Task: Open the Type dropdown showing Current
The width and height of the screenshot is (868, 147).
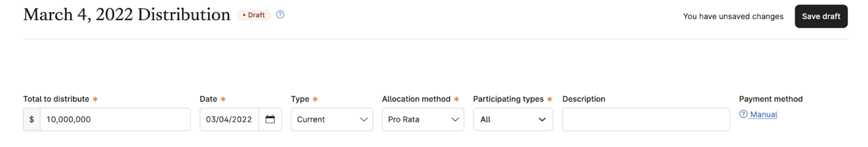Action: click(x=332, y=119)
